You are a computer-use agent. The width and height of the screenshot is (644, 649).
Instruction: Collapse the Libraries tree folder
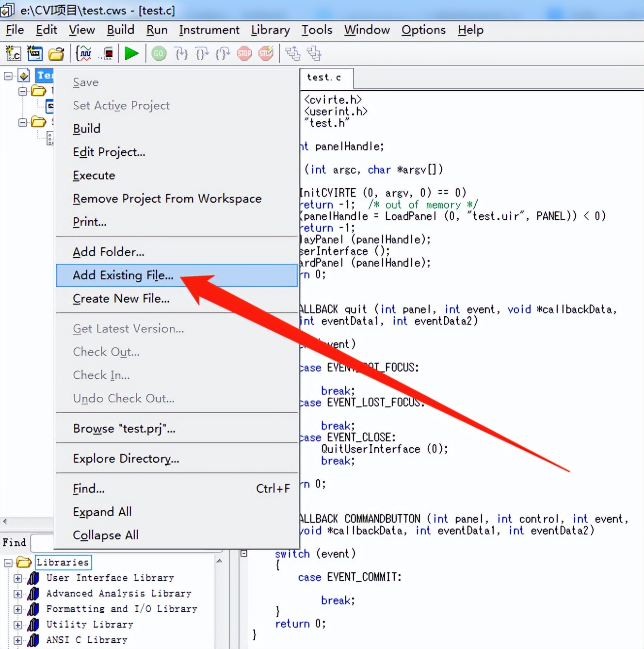point(8,563)
